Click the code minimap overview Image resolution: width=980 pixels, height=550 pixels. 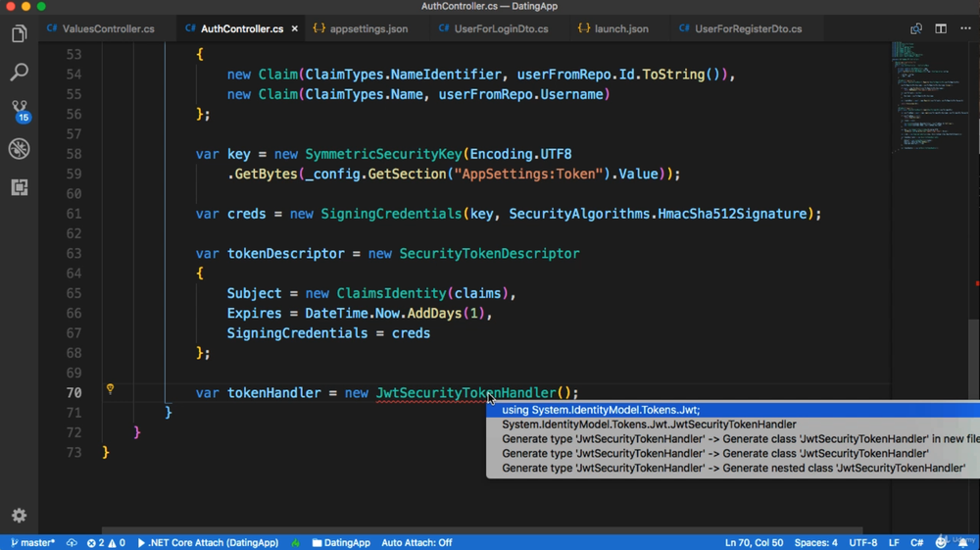coord(930,97)
